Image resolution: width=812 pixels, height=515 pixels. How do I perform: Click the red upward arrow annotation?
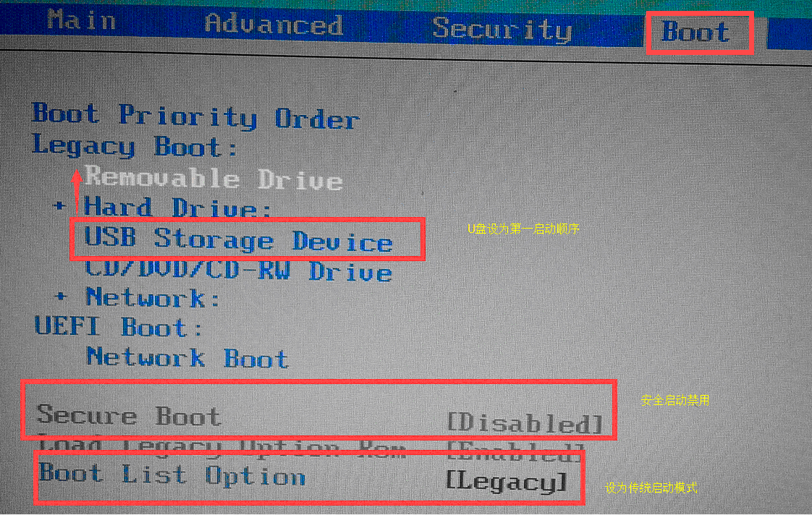(77, 192)
